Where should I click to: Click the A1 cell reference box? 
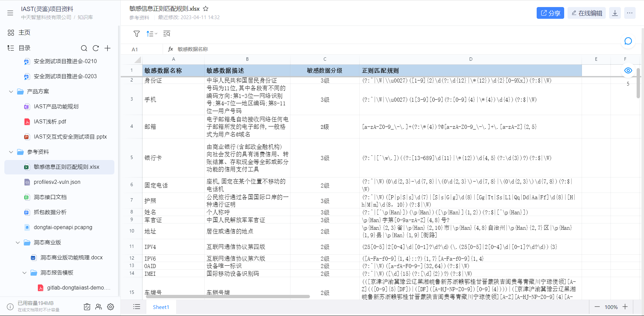pyautogui.click(x=142, y=49)
